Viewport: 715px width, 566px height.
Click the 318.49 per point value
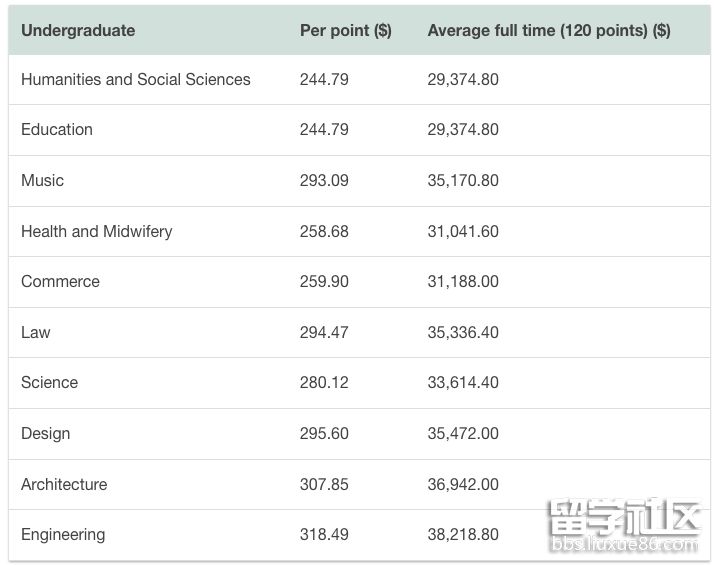(x=324, y=535)
